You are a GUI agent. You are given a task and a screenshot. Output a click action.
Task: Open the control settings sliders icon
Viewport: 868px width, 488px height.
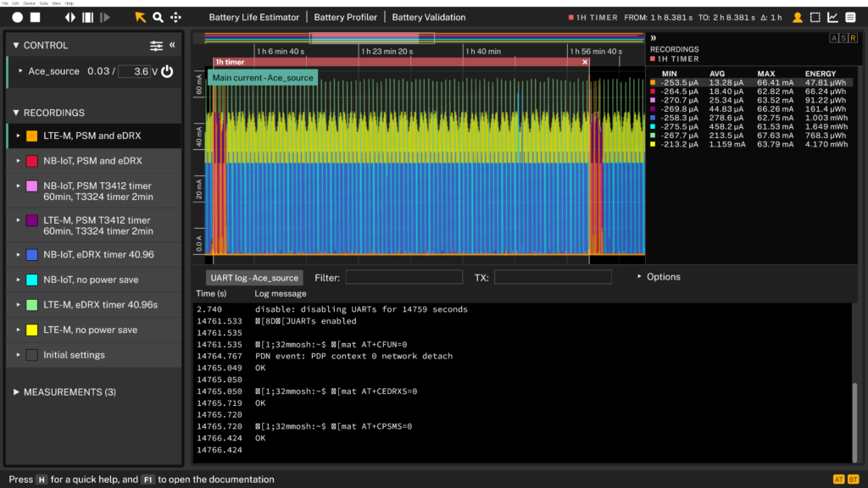tap(156, 46)
